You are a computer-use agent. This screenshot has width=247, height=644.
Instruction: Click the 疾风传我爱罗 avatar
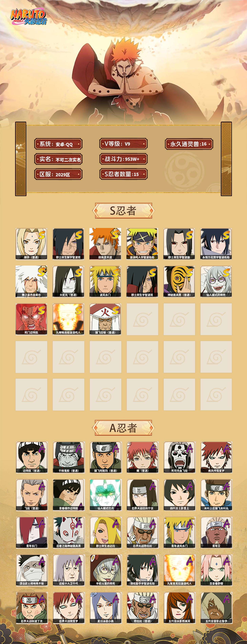click(216, 457)
